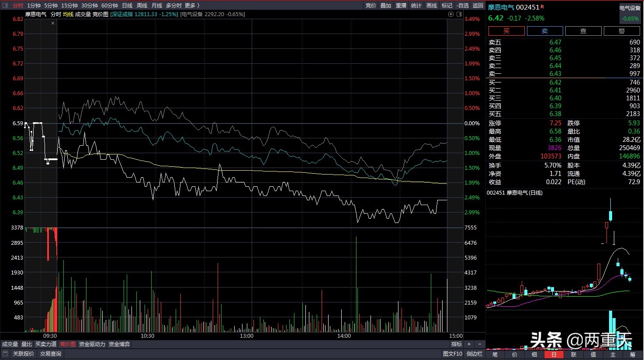Select the 笔 tick tab
Screen dimensions: 644x360
pyautogui.click(x=495, y=354)
